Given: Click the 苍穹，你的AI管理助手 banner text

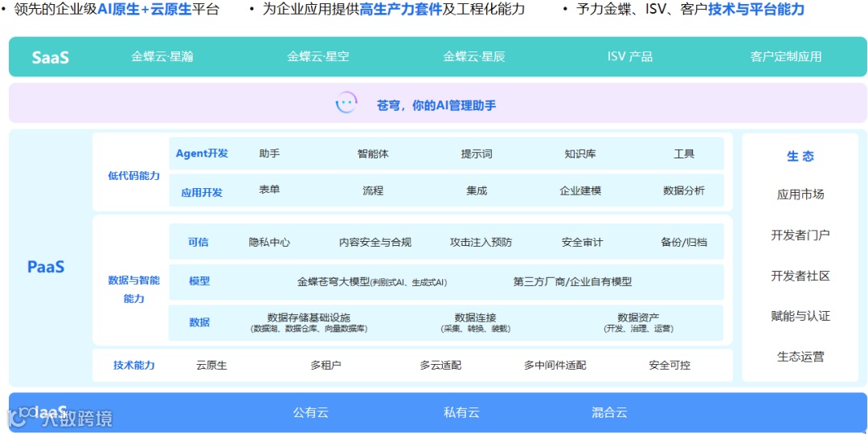Looking at the screenshot, I should [436, 105].
